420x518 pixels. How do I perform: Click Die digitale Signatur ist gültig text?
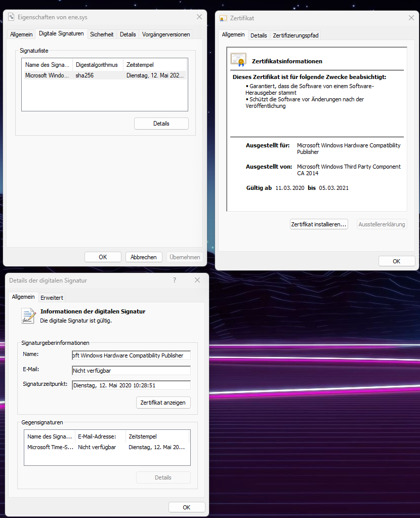(76, 321)
